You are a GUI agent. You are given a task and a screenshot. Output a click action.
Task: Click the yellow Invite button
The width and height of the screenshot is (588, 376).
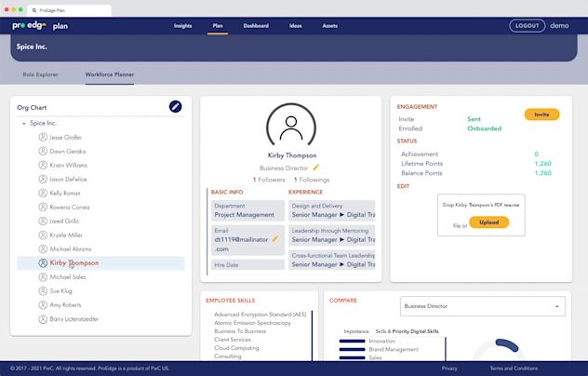pos(541,114)
